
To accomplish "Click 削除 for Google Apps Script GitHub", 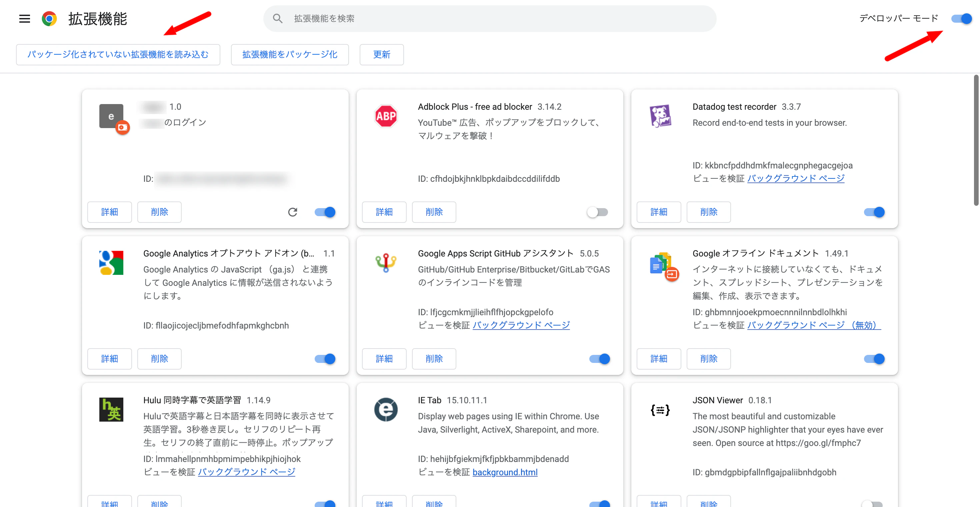I will [x=434, y=359].
